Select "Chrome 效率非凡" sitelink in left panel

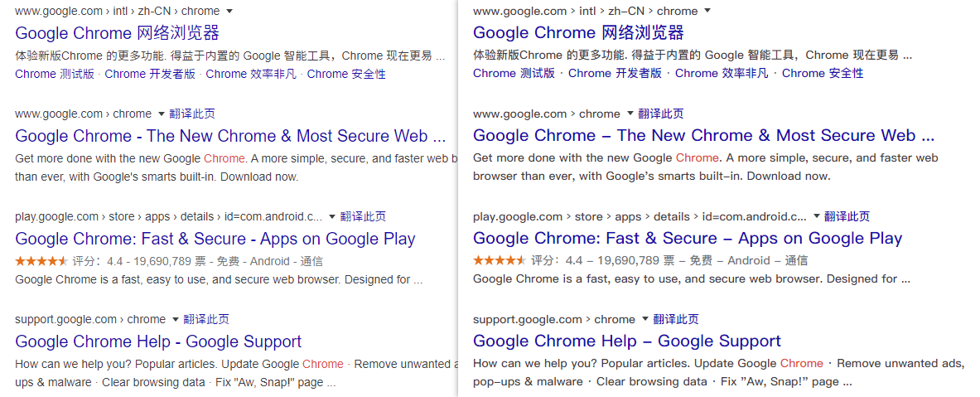(x=251, y=74)
